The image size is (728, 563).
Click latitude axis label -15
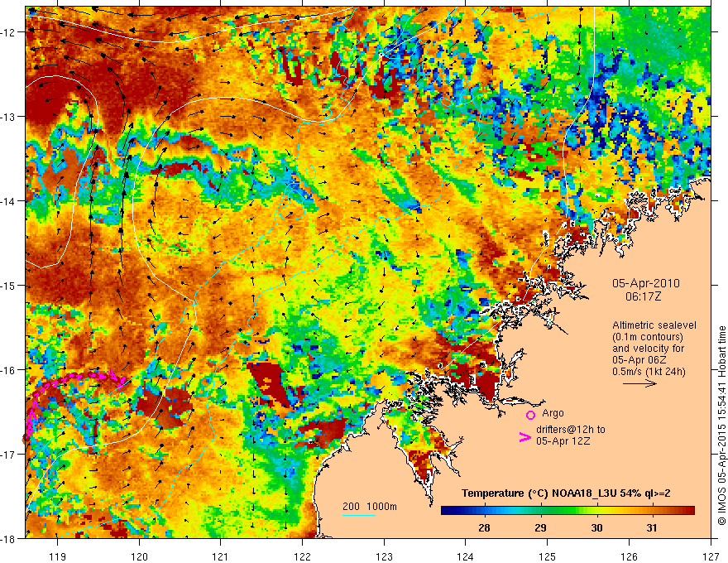[8, 286]
